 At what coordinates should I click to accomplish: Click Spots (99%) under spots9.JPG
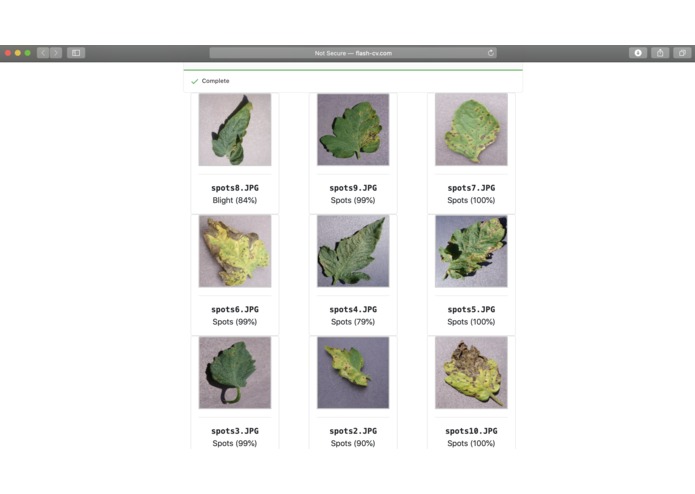point(353,200)
